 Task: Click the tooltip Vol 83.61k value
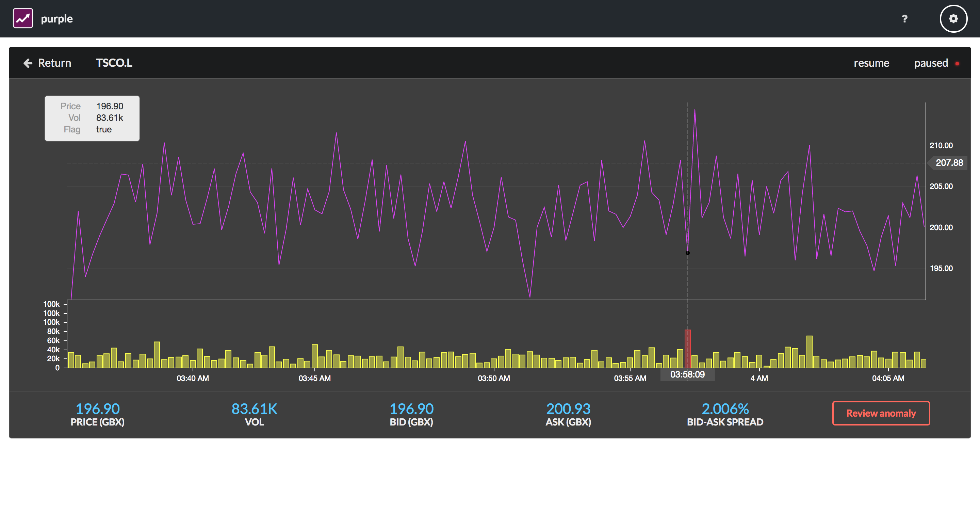pyautogui.click(x=110, y=118)
